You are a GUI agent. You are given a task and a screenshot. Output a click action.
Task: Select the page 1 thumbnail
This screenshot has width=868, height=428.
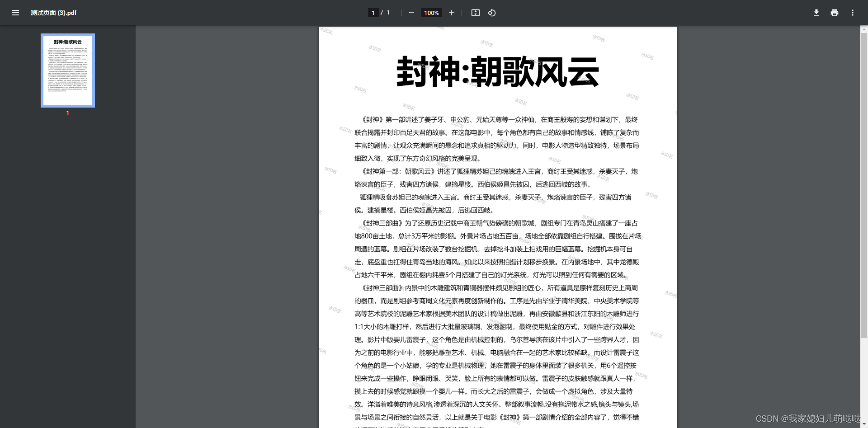click(68, 71)
